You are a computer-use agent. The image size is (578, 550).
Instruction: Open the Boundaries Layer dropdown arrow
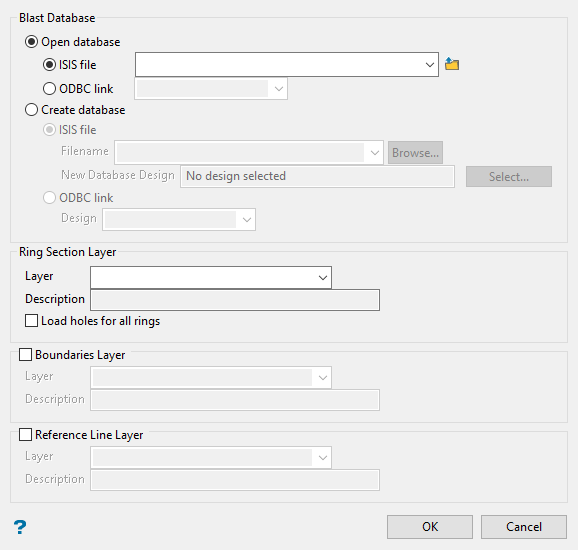tap(323, 377)
